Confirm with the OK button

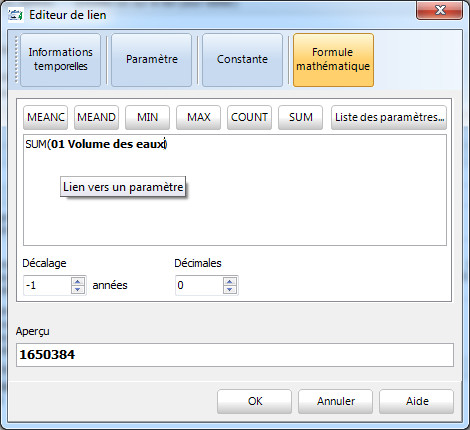pyautogui.click(x=255, y=401)
